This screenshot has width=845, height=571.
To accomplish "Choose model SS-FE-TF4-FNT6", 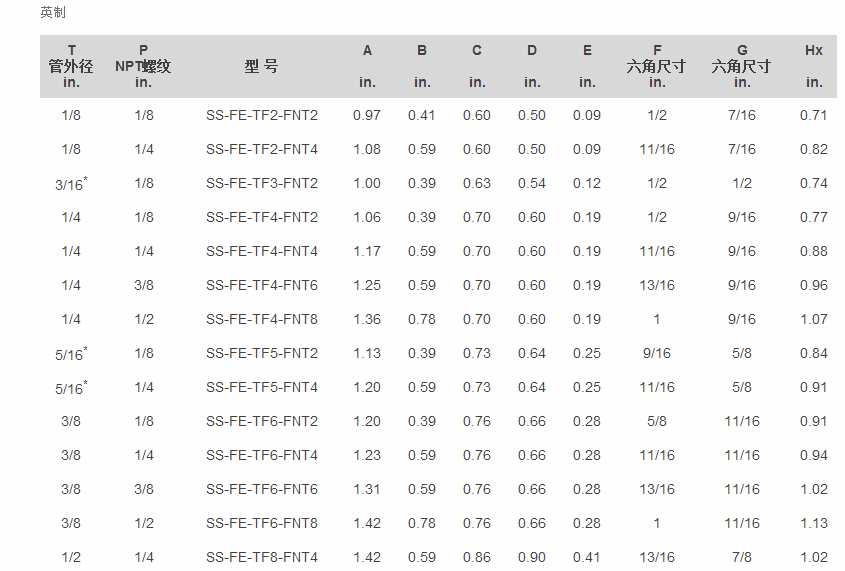I will (261, 285).
